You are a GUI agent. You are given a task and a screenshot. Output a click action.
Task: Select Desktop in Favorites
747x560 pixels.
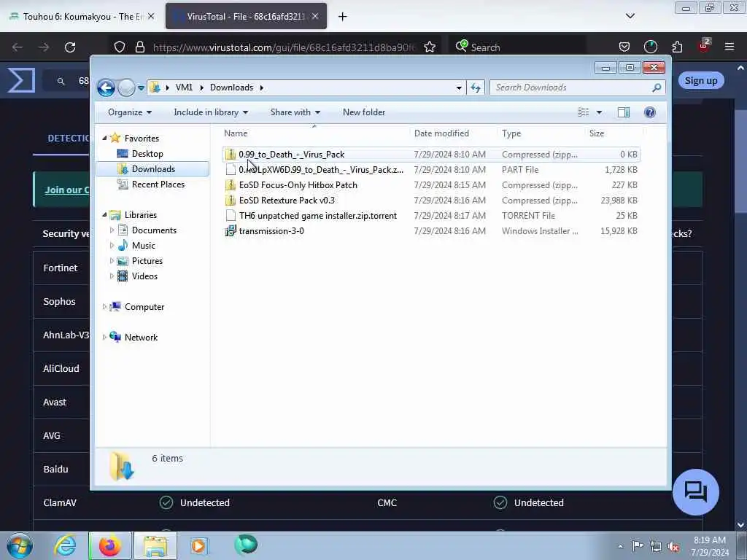click(x=147, y=154)
